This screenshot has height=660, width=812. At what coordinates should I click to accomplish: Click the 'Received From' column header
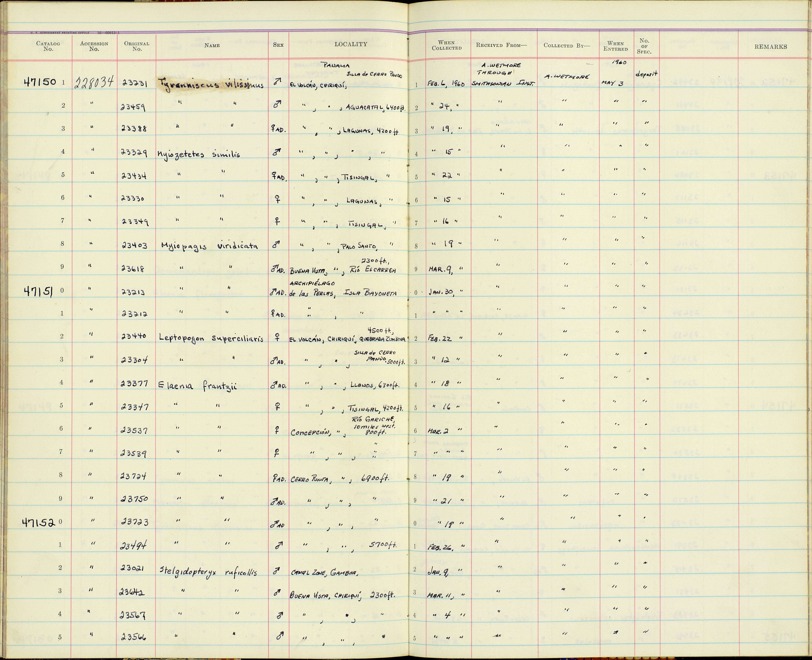point(501,45)
